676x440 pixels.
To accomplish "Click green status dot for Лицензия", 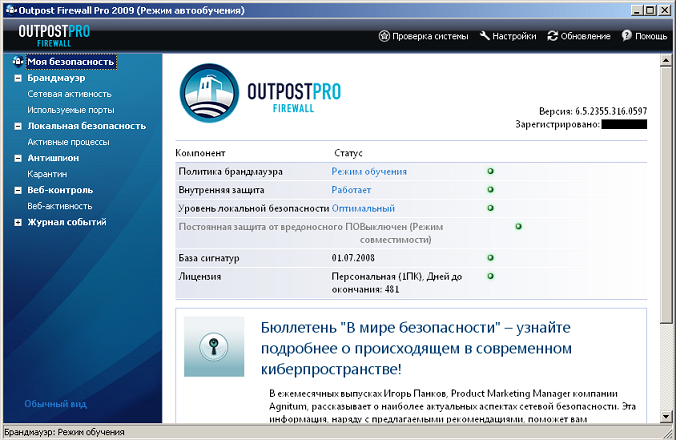I will tap(490, 276).
